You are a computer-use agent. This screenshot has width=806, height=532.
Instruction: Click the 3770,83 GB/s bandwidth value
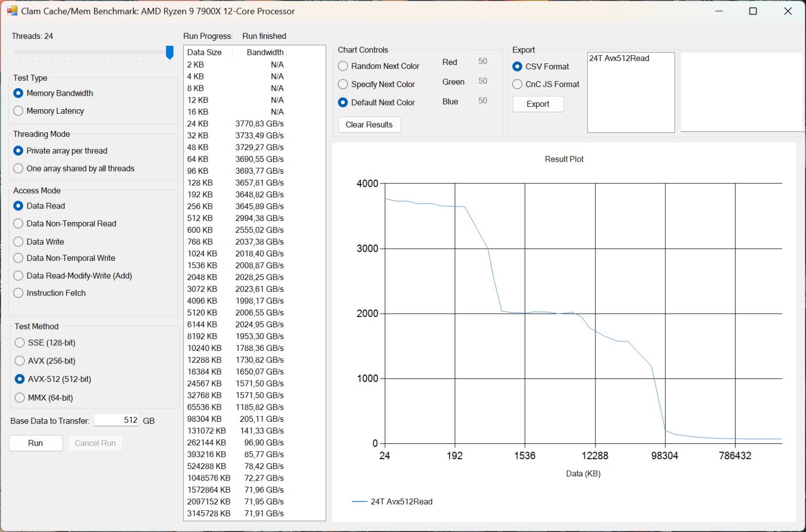pyautogui.click(x=259, y=124)
